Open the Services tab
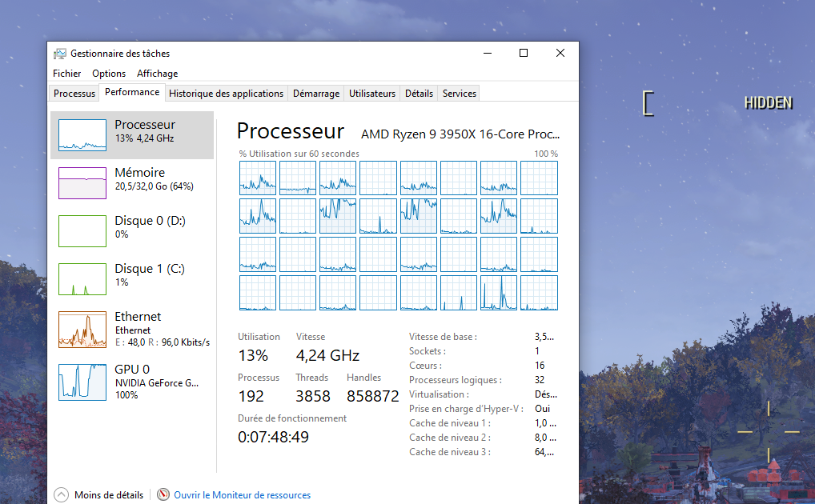815x504 pixels. (460, 94)
